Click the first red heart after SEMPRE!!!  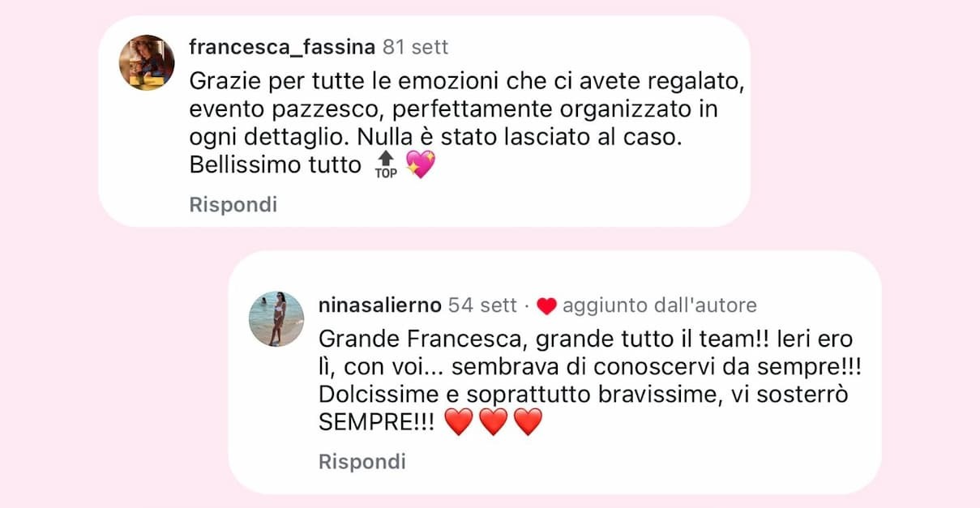pyautogui.click(x=459, y=421)
